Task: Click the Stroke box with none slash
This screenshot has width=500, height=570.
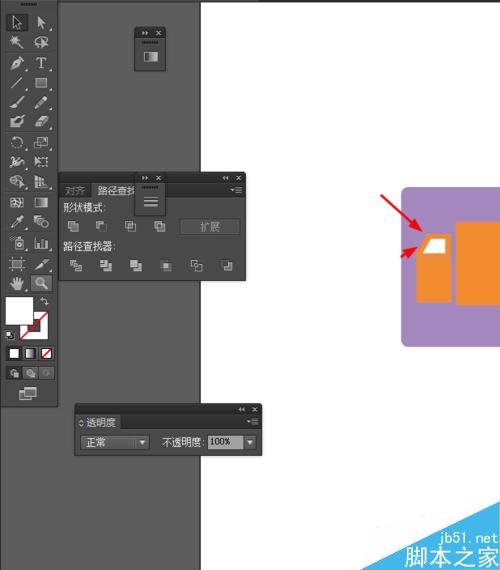Action: click(x=40, y=331)
